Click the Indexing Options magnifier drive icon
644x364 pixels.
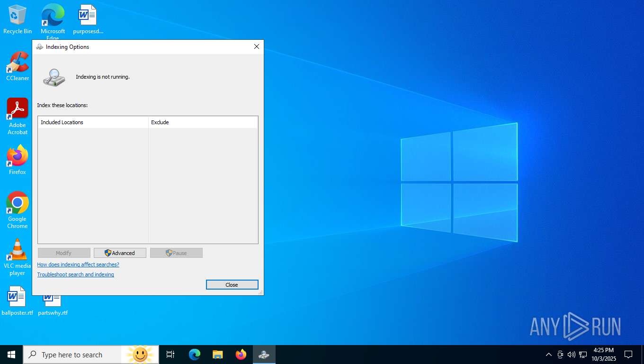54,77
